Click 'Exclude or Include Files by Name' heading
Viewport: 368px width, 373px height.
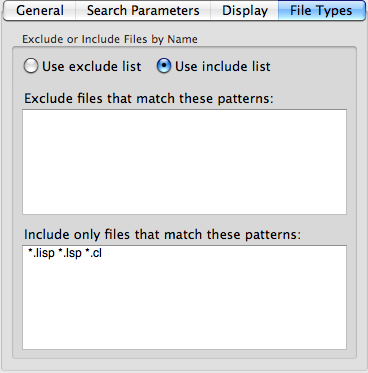point(110,39)
